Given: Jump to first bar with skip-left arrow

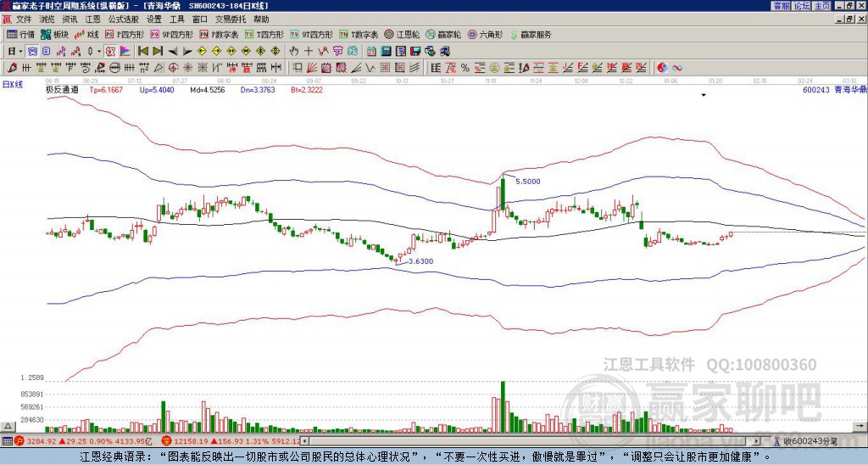Looking at the screenshot, I should click(143, 51).
